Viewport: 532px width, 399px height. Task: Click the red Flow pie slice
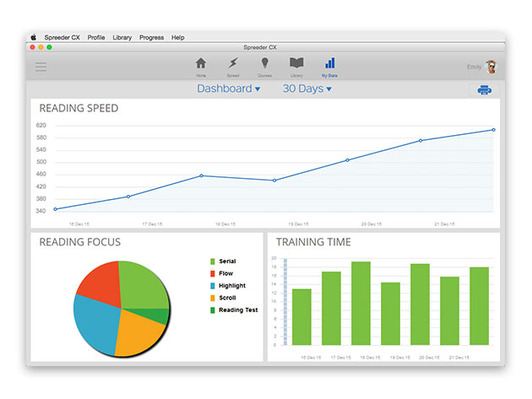[x=102, y=283]
